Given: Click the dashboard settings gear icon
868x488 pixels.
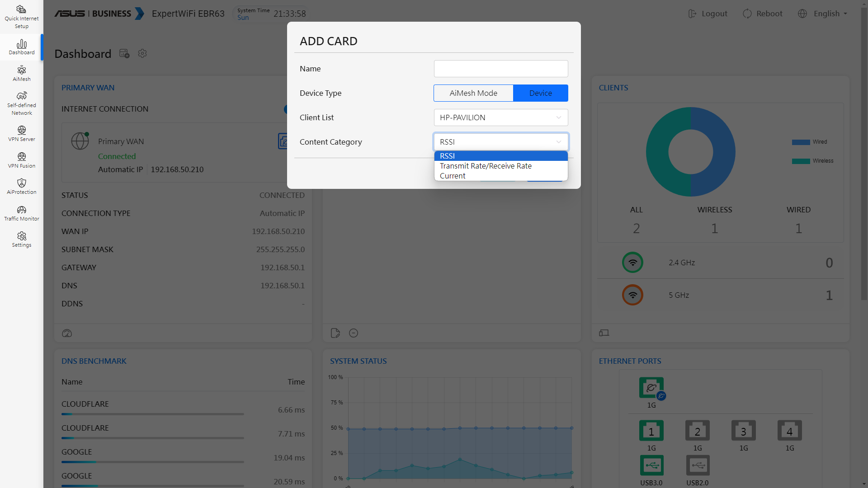Looking at the screenshot, I should point(142,54).
